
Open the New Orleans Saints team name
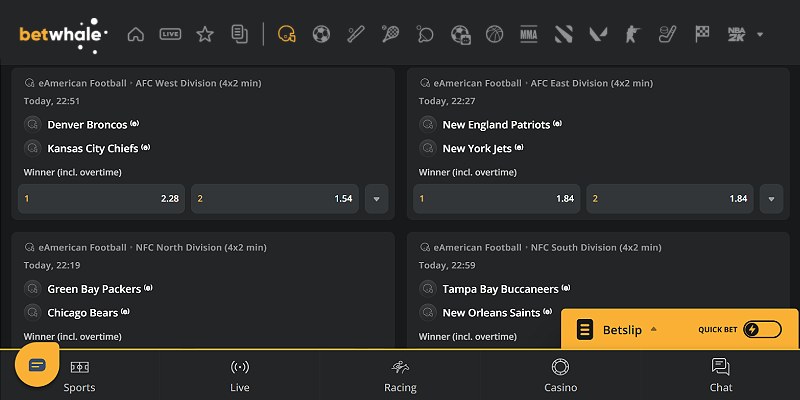pos(491,313)
